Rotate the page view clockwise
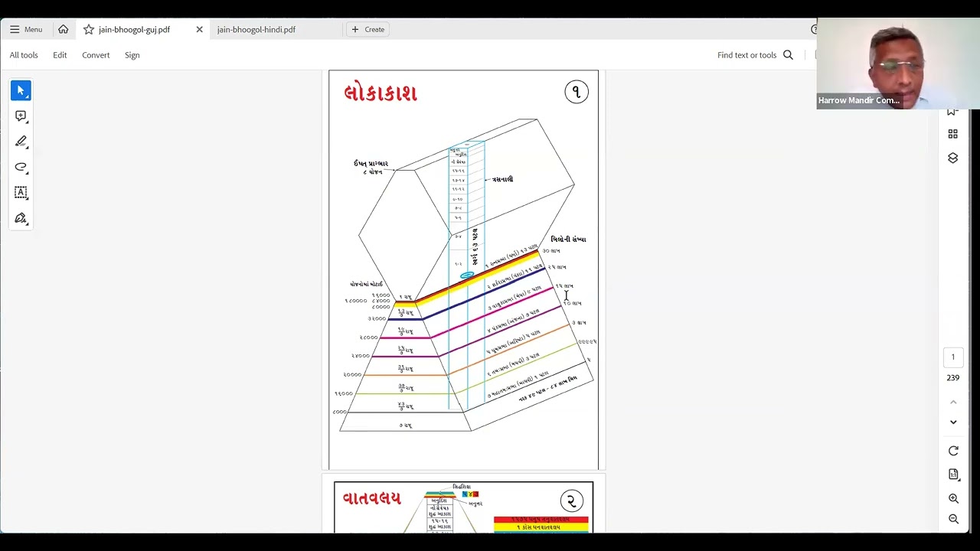The image size is (980, 551). point(953,451)
